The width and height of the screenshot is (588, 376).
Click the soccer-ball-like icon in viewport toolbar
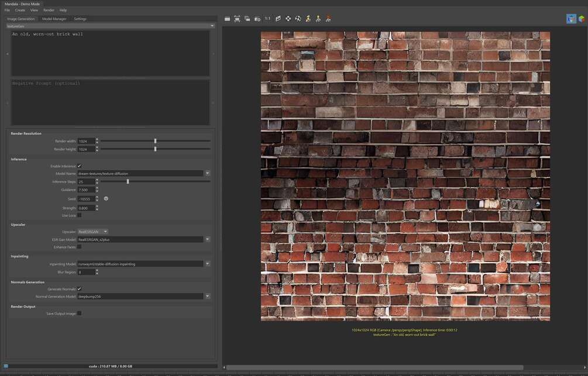(x=298, y=19)
